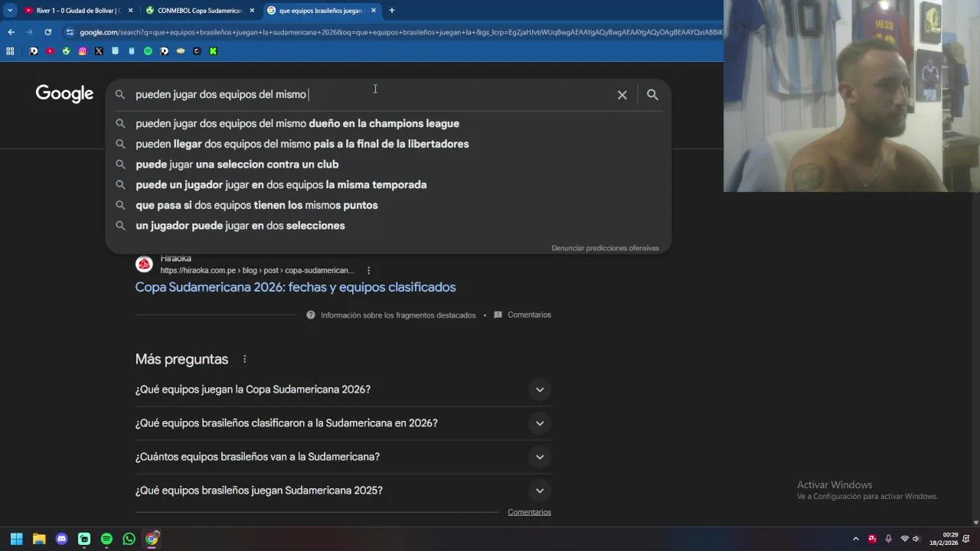The height and width of the screenshot is (551, 980).
Task: Click 'Comentarios' link below the questions list
Action: pos(529,512)
